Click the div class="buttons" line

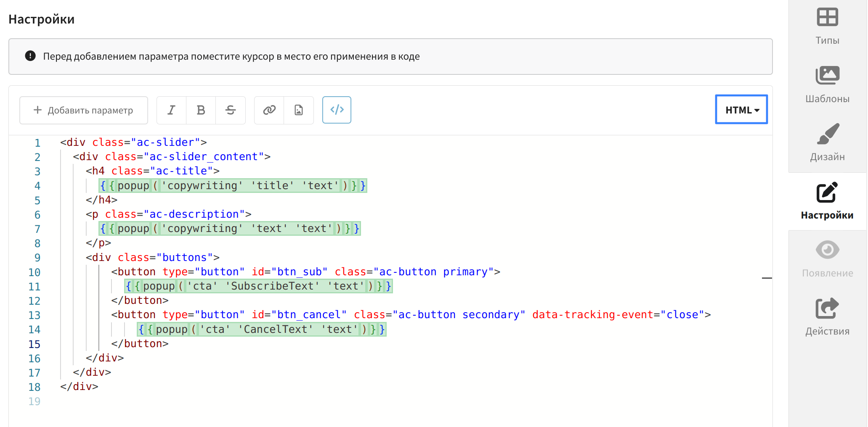coord(153,257)
